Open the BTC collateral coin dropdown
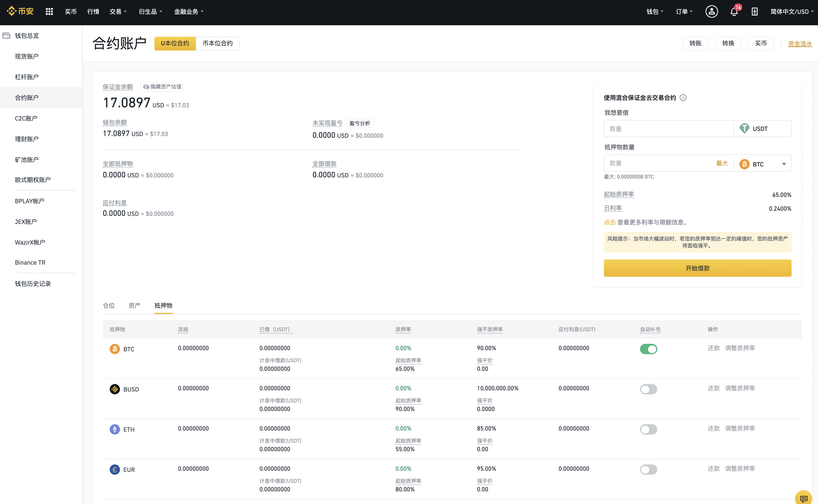 tap(763, 164)
